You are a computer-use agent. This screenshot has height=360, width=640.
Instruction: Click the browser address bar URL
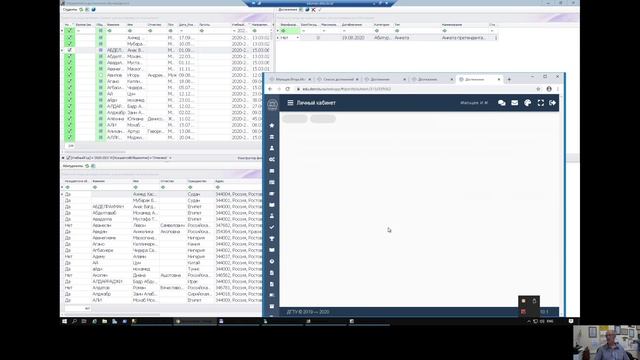coord(347,89)
